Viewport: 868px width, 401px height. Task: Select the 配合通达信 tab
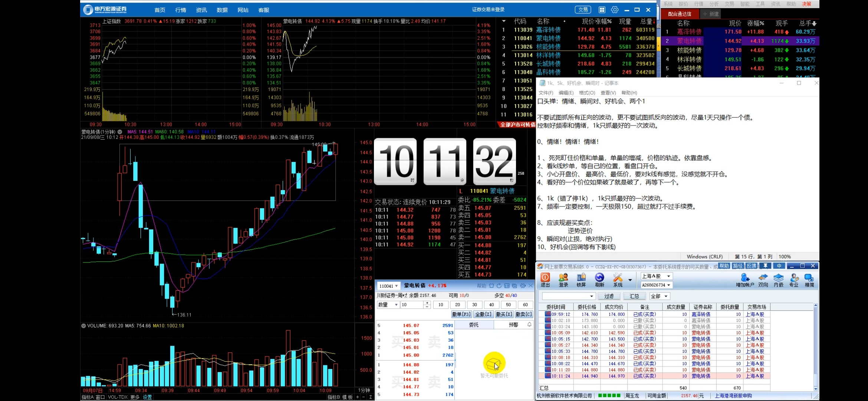[x=680, y=14]
